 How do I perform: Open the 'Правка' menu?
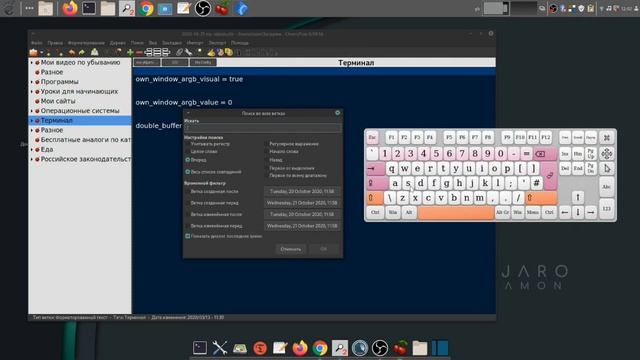(55, 43)
